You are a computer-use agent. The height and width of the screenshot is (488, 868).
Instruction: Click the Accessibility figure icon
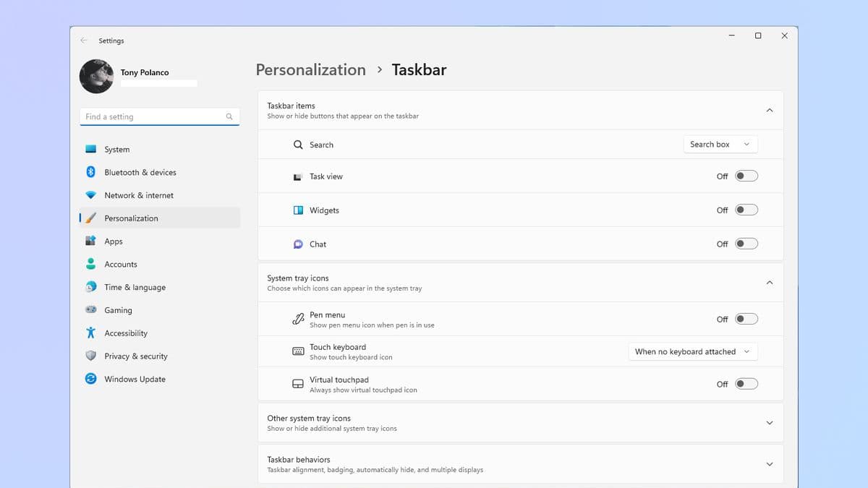[90, 333]
